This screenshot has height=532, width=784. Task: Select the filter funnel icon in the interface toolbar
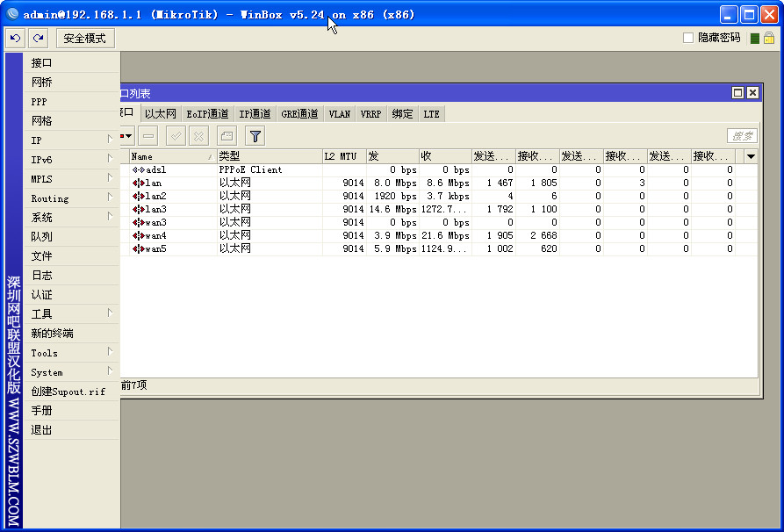coord(255,135)
